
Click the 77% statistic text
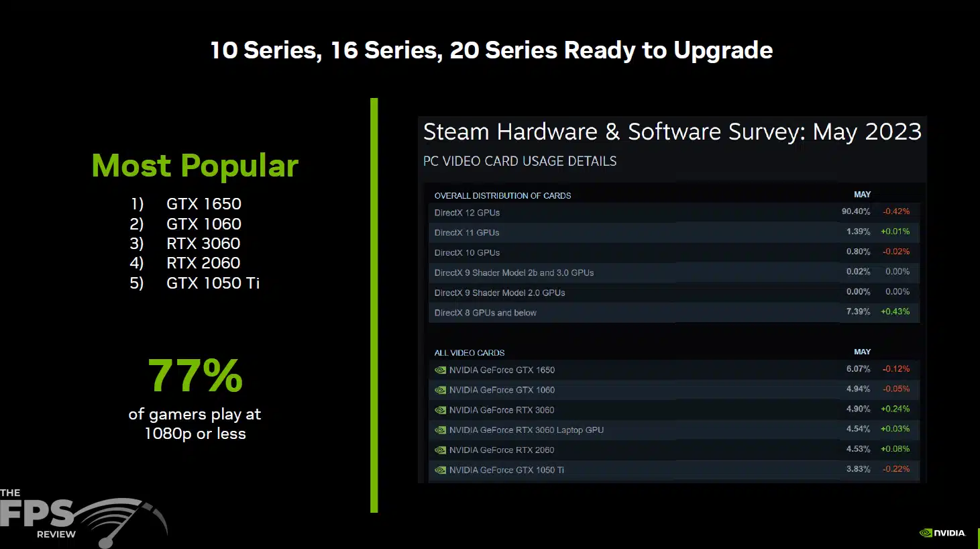click(195, 376)
